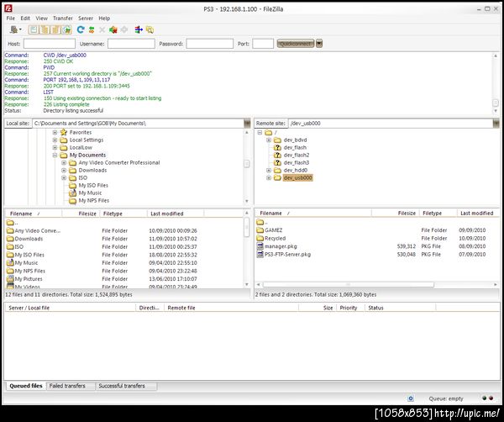Image resolution: width=504 pixels, height=422 pixels.
Task: Open Quickconnect history dropdown arrow
Action: (319, 43)
